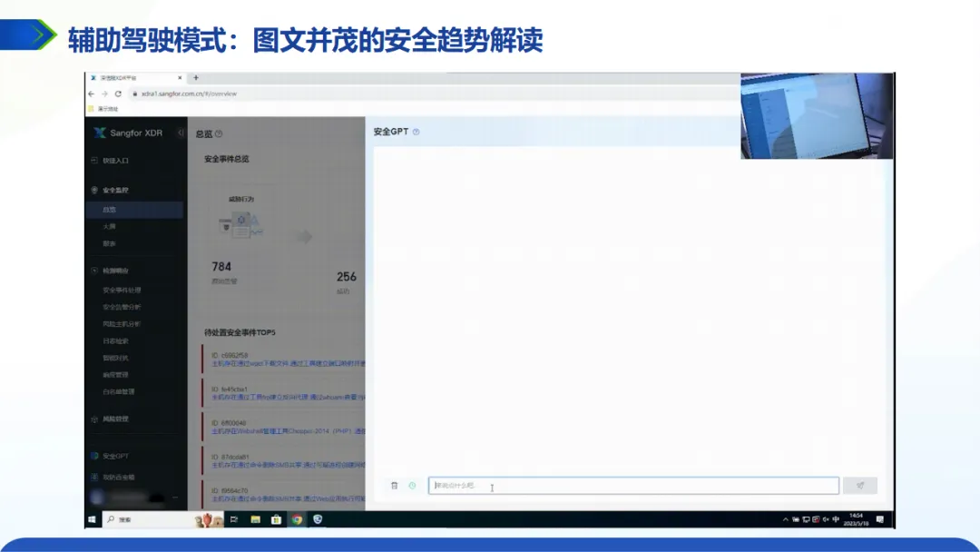Click the 威胁行为 illustration icon
This screenshot has width=980, height=552.
pos(241,225)
